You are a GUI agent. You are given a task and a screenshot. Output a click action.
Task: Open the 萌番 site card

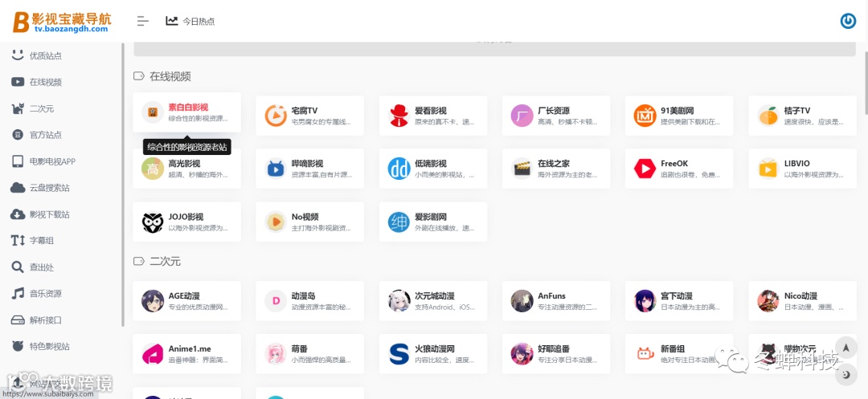pos(310,354)
